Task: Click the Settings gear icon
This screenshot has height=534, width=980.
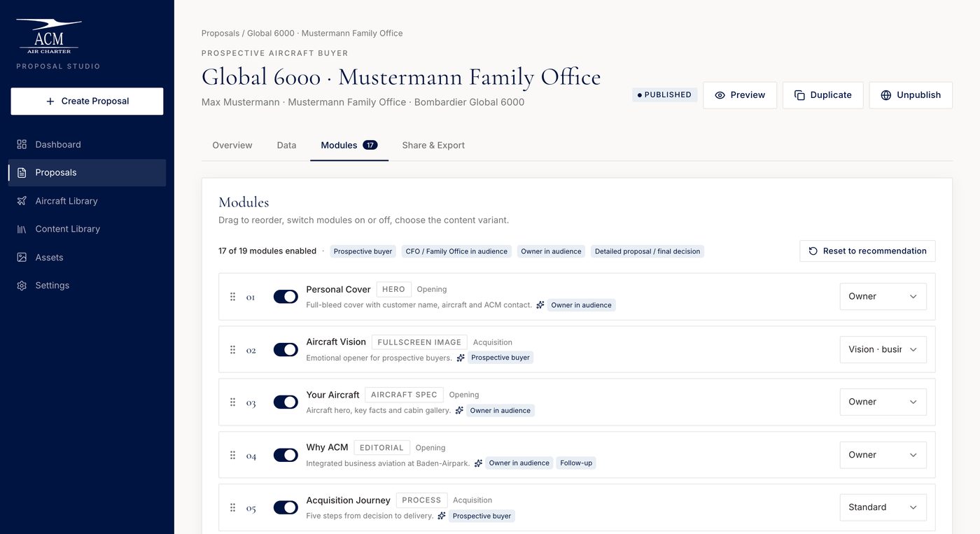Action: pos(22,286)
